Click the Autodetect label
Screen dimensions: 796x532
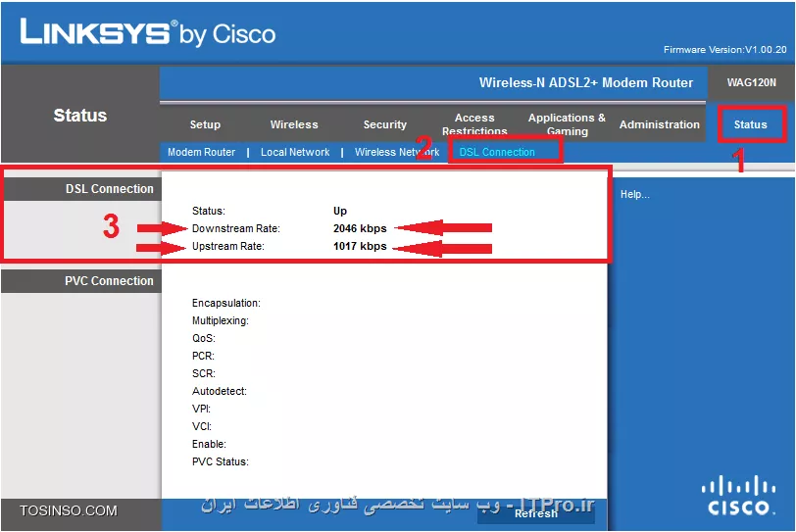click(220, 392)
